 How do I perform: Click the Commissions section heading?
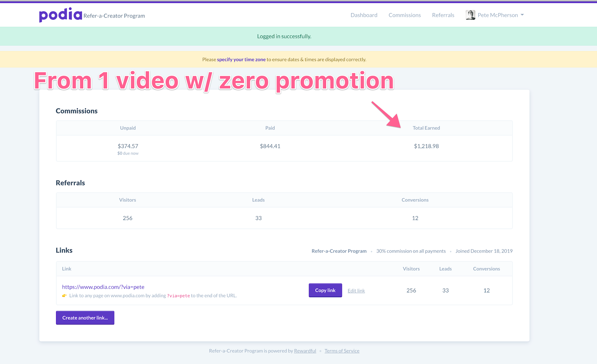click(76, 111)
